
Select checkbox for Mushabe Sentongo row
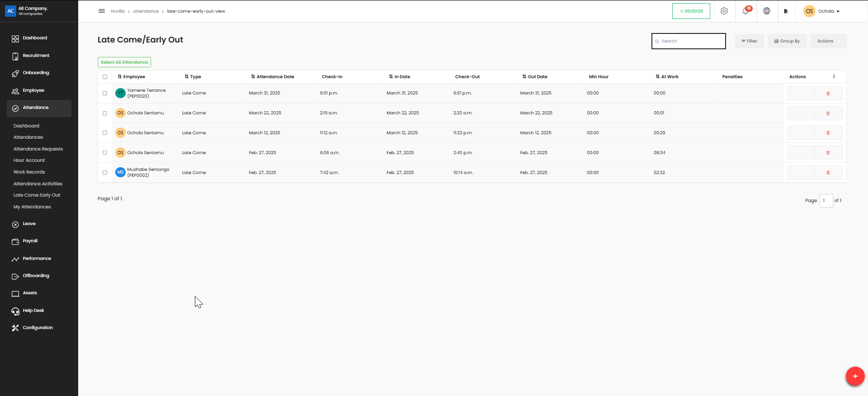(105, 173)
